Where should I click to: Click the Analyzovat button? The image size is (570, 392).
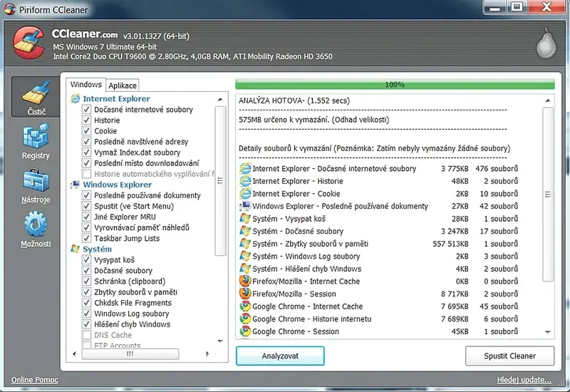(x=280, y=356)
